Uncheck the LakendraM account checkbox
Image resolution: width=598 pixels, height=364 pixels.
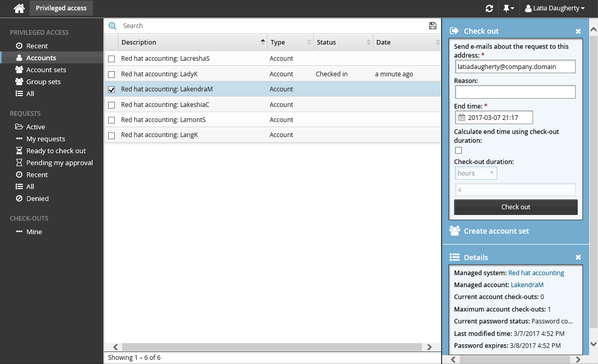(111, 89)
